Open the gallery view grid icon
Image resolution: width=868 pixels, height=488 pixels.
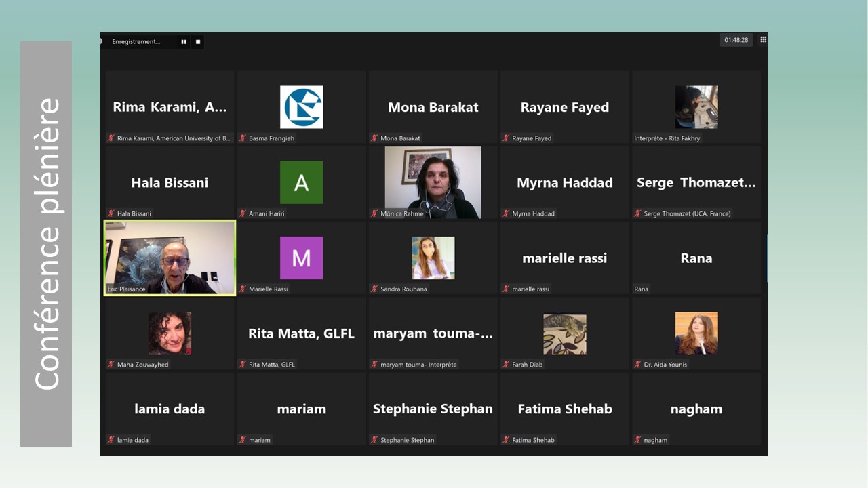point(763,40)
